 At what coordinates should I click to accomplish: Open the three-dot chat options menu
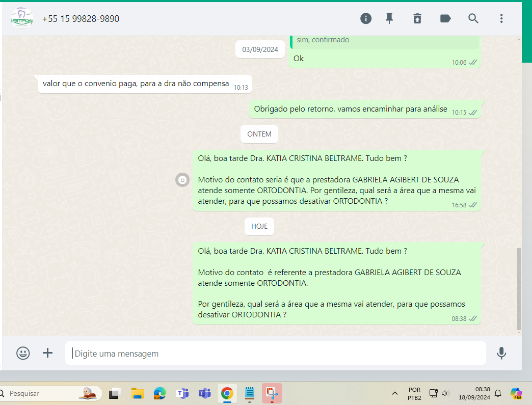pos(501,18)
